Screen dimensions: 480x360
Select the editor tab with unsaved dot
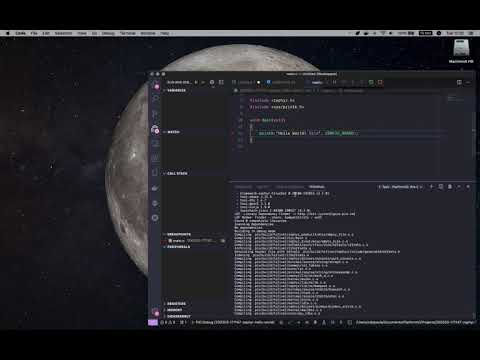247,82
